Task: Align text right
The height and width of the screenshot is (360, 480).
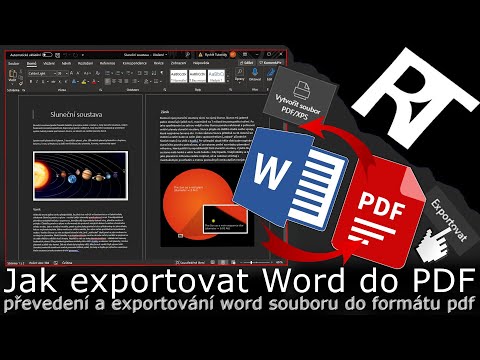Action: click(120, 81)
